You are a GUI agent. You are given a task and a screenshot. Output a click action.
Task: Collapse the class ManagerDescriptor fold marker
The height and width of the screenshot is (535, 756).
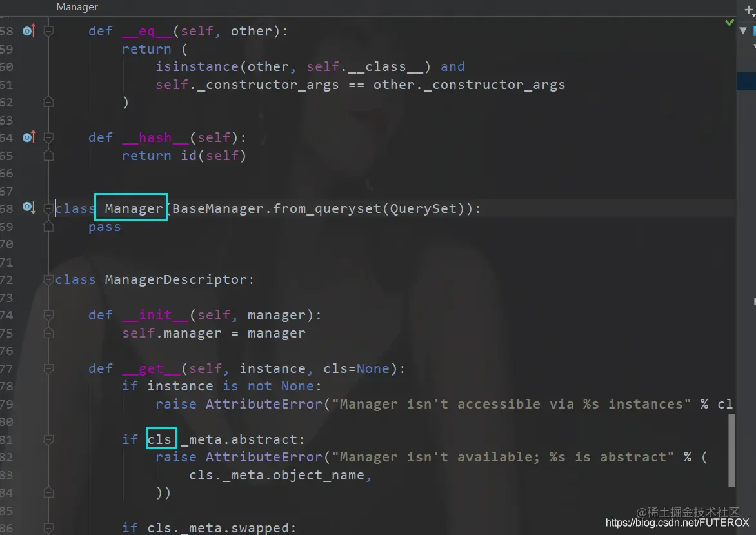48,279
